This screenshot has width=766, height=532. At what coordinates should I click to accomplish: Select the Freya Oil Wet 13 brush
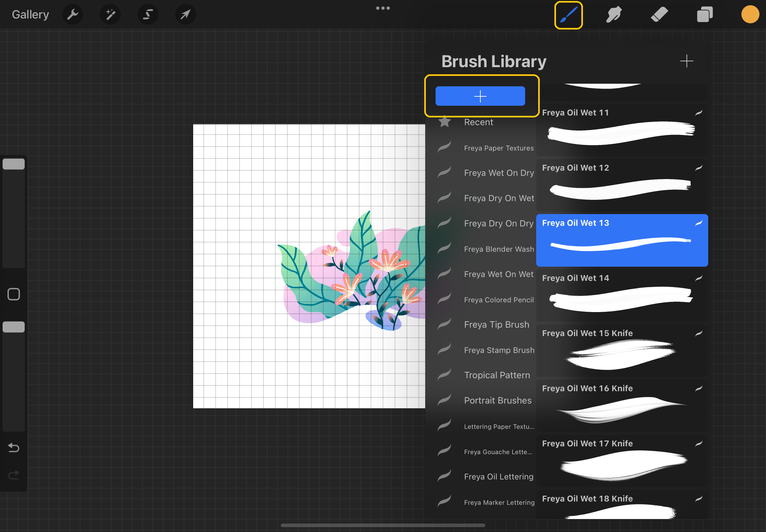coord(621,240)
